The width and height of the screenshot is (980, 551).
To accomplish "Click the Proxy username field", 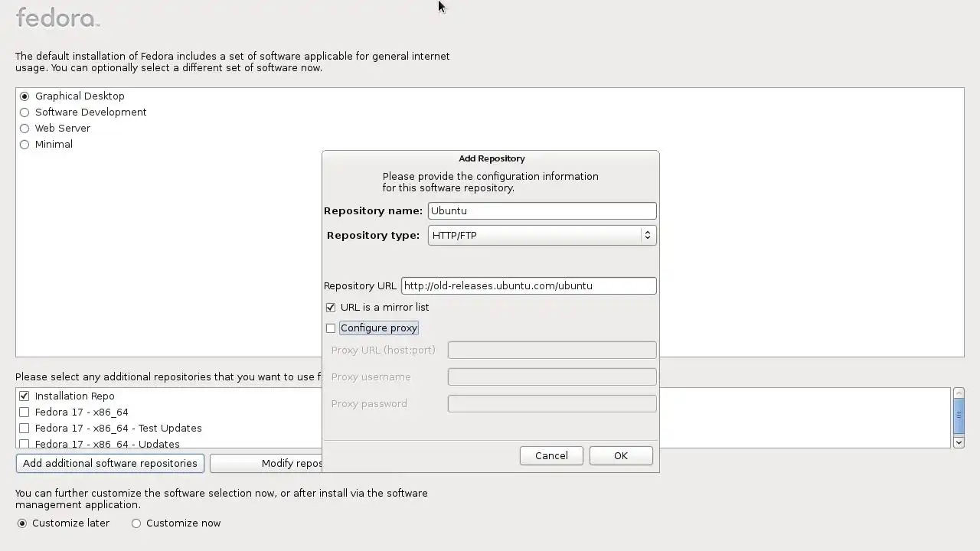I will click(552, 377).
